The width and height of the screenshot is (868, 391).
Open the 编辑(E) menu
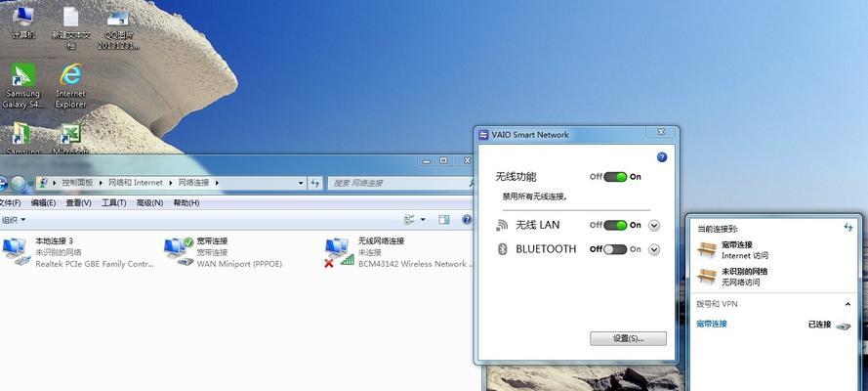tap(43, 202)
